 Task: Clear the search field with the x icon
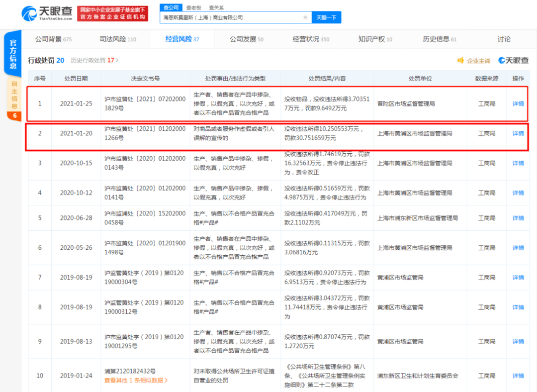pos(305,17)
